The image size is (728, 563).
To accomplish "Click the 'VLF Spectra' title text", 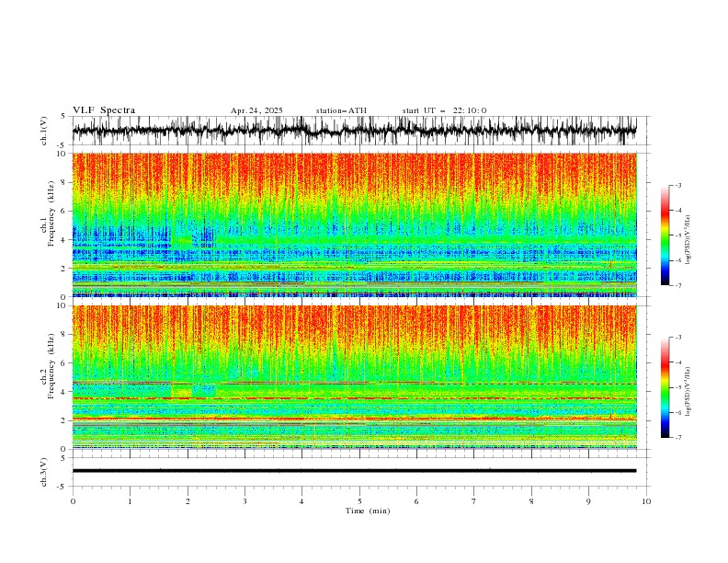I will pos(104,110).
